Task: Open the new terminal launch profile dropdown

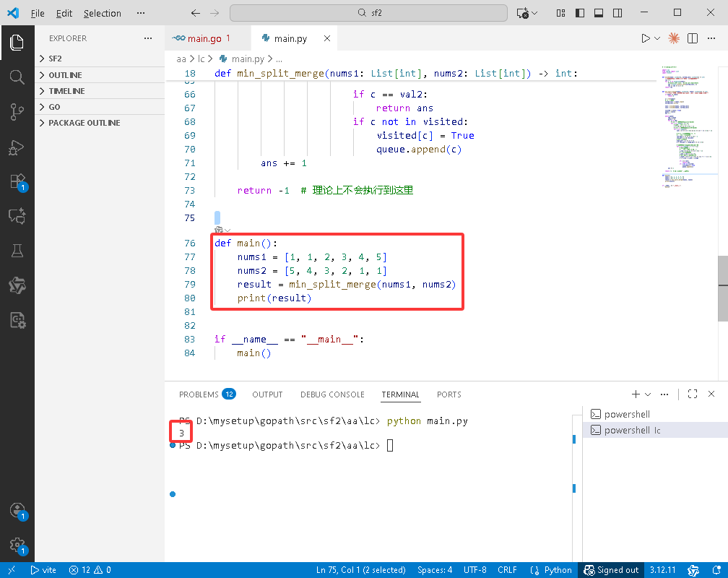Action: (x=648, y=394)
